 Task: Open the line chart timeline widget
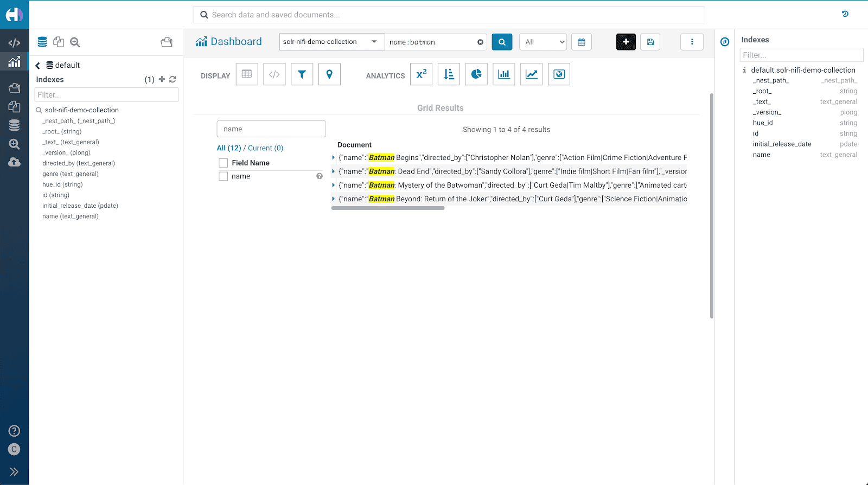(531, 74)
